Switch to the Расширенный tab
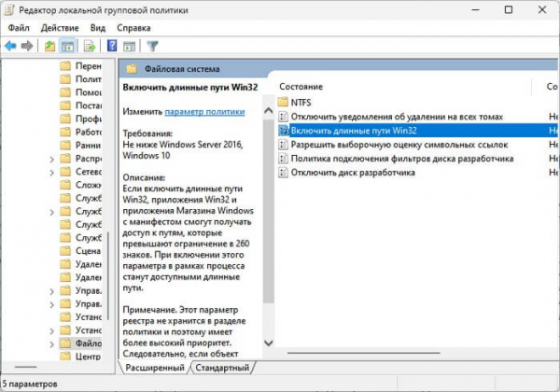The height and width of the screenshot is (392, 560). 155,368
